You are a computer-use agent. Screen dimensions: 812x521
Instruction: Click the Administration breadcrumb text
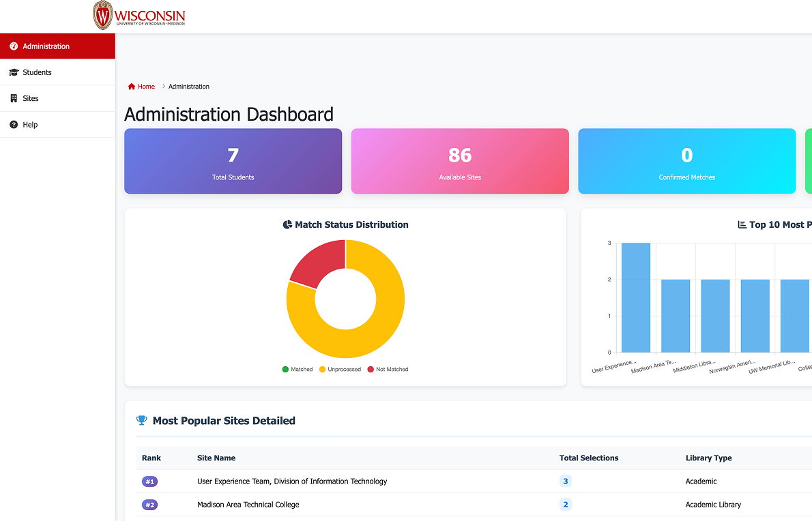[x=189, y=87]
